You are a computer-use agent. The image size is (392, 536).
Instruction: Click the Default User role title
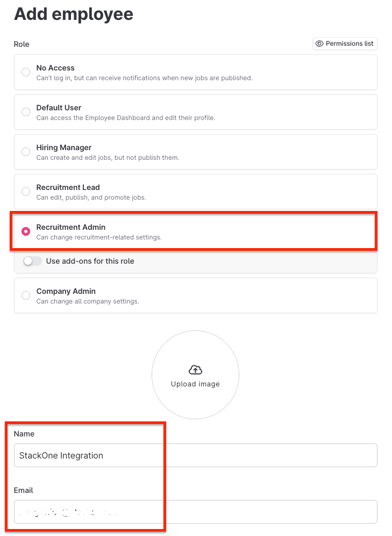(x=59, y=108)
